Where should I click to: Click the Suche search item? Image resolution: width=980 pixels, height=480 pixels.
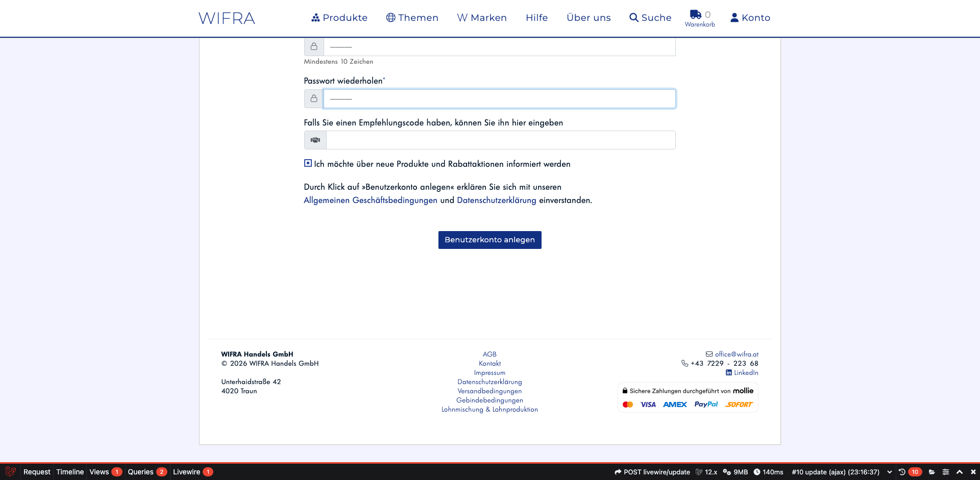click(650, 18)
